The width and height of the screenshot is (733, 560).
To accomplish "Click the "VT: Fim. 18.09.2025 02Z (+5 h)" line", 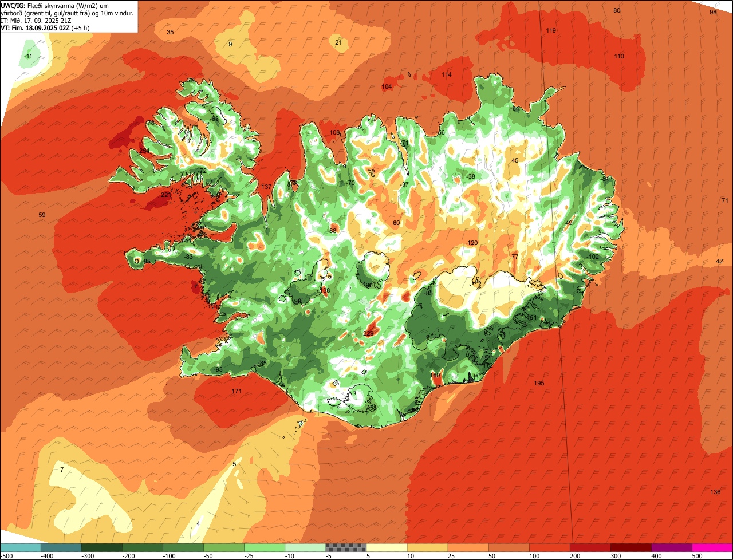I will tap(45, 27).
